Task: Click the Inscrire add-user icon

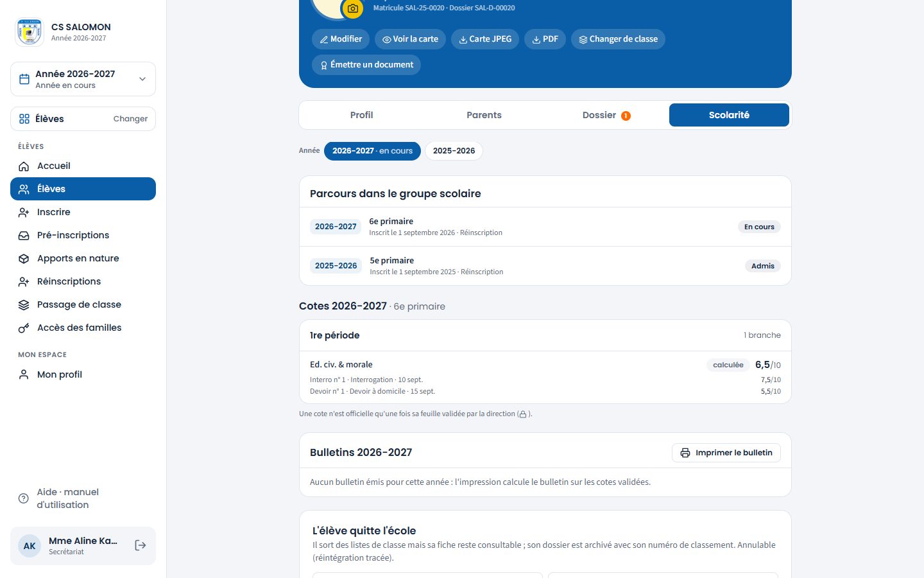Action: [24, 213]
